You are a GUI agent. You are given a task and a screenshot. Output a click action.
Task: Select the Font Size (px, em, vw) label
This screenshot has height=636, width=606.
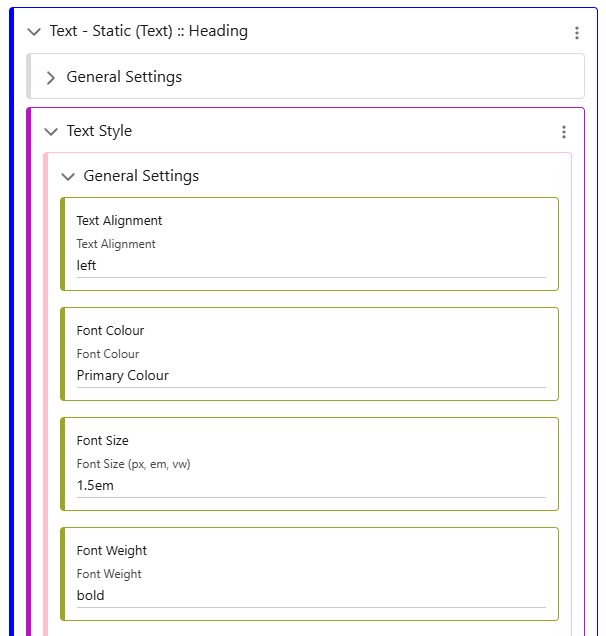pos(133,464)
